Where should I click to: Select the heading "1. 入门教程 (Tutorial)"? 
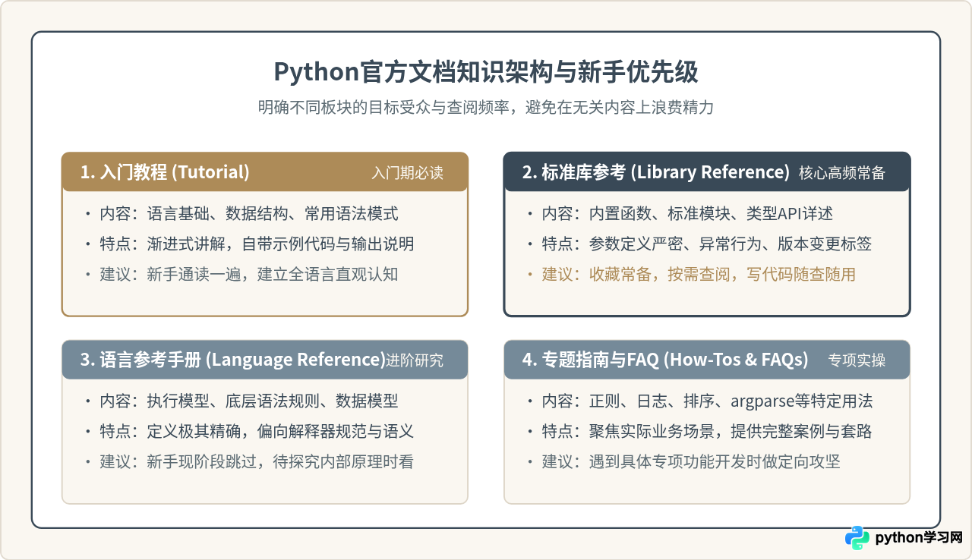coord(165,172)
